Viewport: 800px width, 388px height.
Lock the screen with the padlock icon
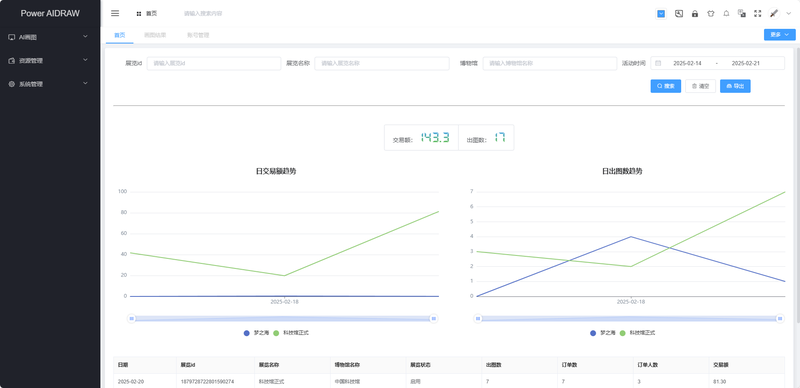tap(695, 14)
